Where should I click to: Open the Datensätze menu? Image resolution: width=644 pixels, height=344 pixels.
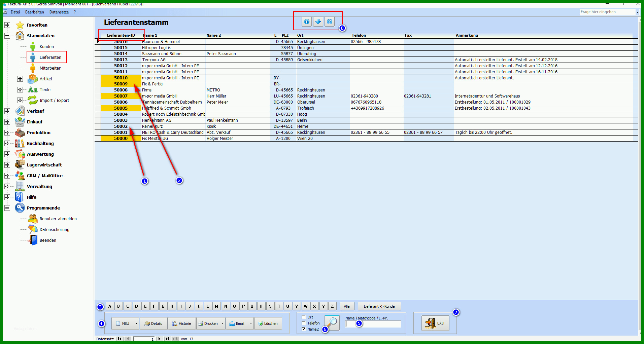(x=59, y=12)
